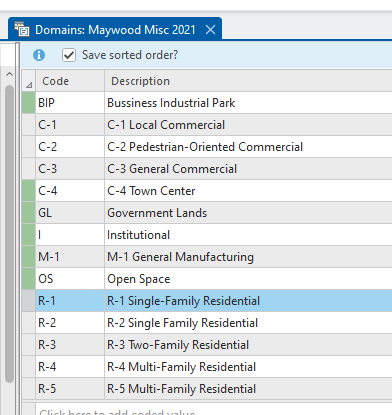
Task: Click the I code cell
Action: coord(70,235)
